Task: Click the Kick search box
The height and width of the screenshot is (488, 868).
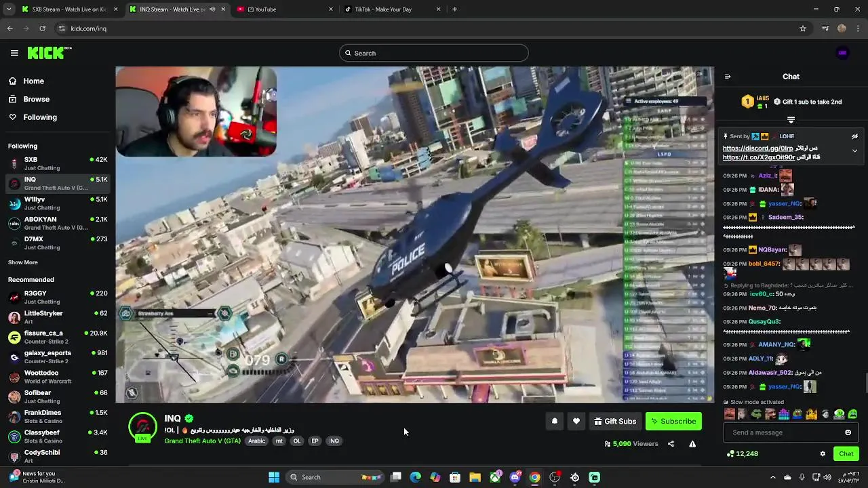Action: (434, 53)
